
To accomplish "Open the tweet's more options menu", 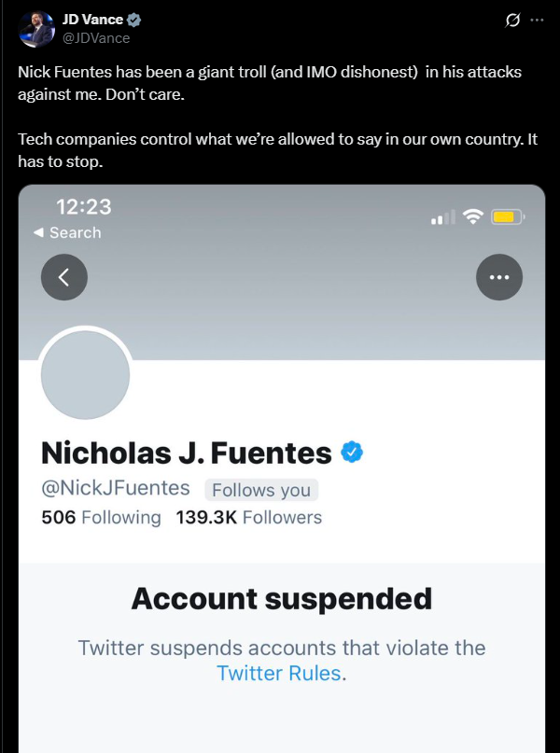I will click(x=537, y=20).
